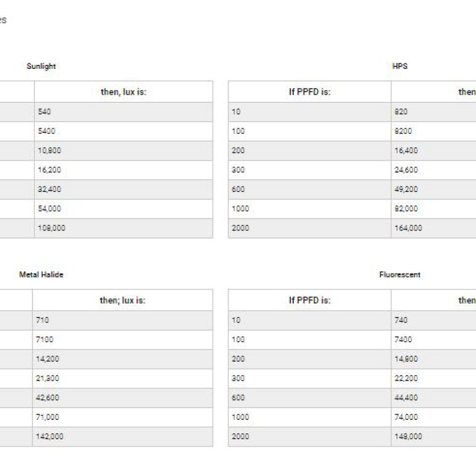Viewport: 476px width, 476px height.
Task: Click the Metal Halide table title
Action: [41, 275]
